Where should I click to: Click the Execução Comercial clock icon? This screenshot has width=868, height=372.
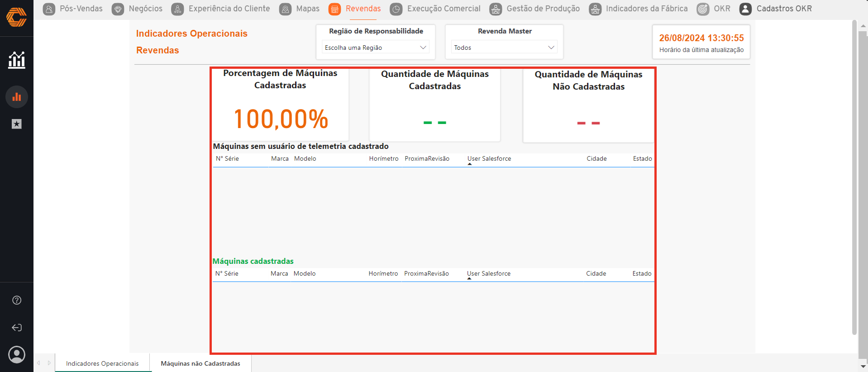tap(396, 9)
